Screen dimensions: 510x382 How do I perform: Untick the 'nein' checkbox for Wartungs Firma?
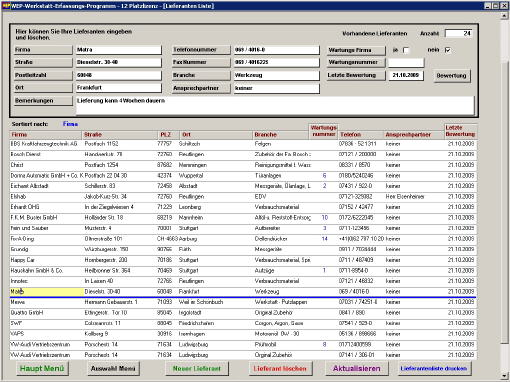(x=448, y=50)
